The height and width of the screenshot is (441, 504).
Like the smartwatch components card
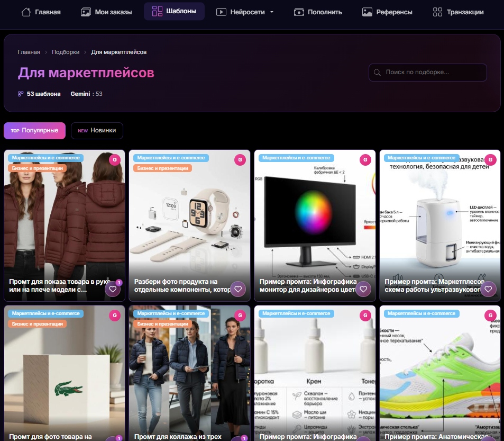click(x=238, y=289)
